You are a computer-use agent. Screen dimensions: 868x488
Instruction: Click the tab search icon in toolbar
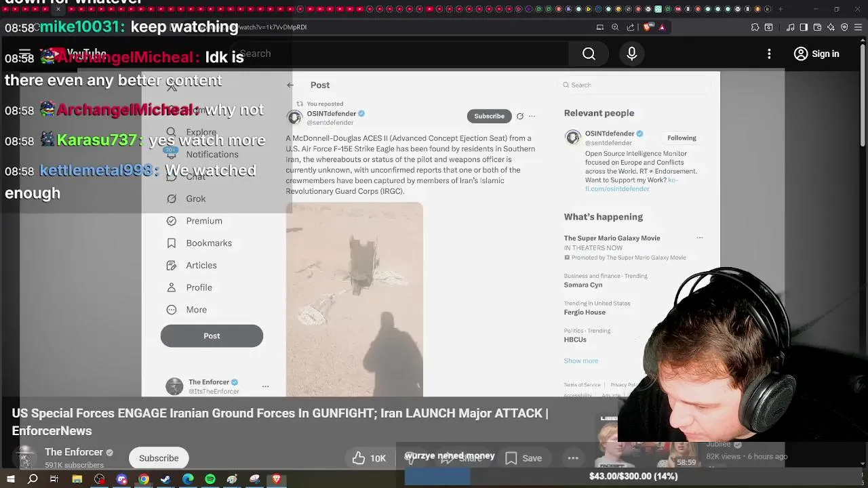pyautogui.click(x=768, y=27)
